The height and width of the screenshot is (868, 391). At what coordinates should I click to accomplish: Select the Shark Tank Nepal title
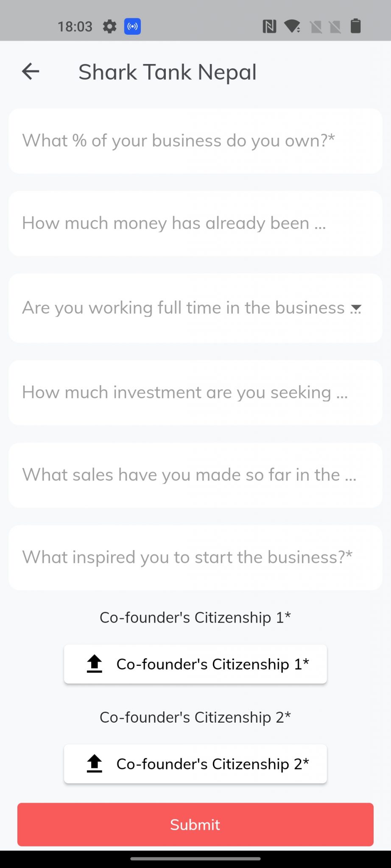[167, 72]
